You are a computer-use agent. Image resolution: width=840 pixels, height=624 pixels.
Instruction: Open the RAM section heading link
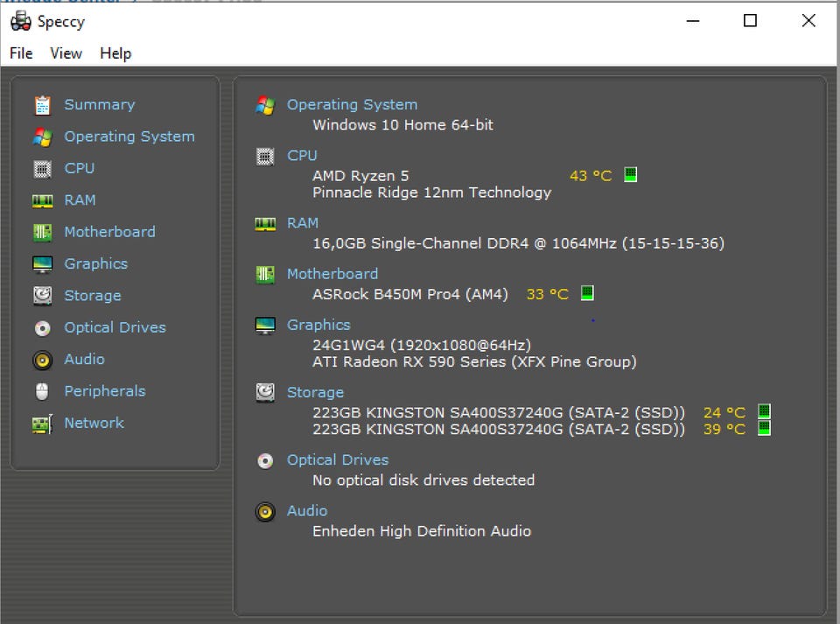click(303, 223)
